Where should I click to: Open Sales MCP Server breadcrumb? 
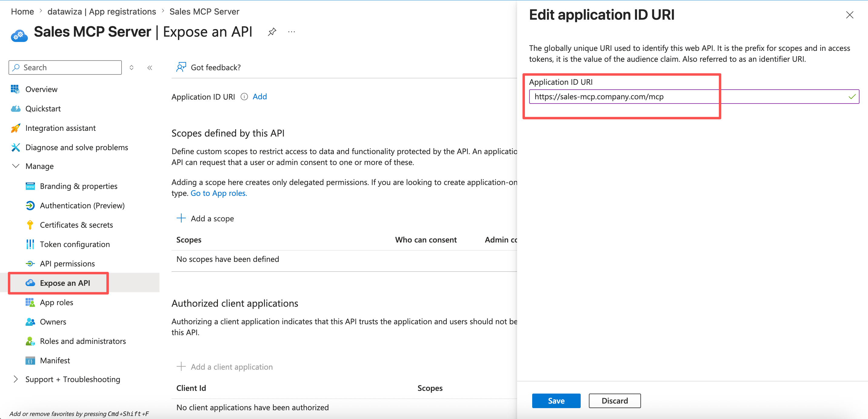[x=204, y=12]
